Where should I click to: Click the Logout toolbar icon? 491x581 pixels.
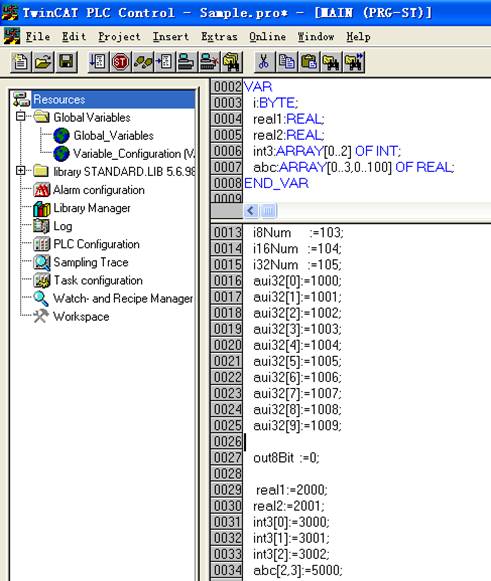(209, 62)
